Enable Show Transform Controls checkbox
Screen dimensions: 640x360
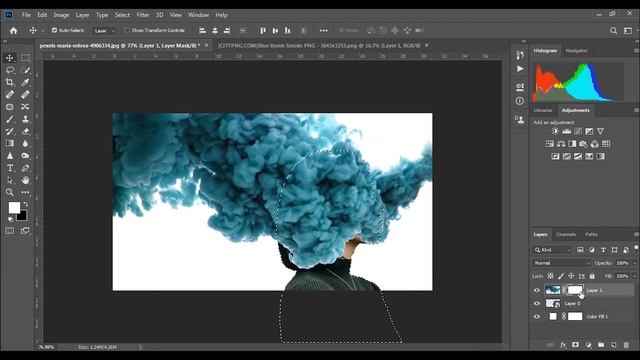[x=127, y=30]
